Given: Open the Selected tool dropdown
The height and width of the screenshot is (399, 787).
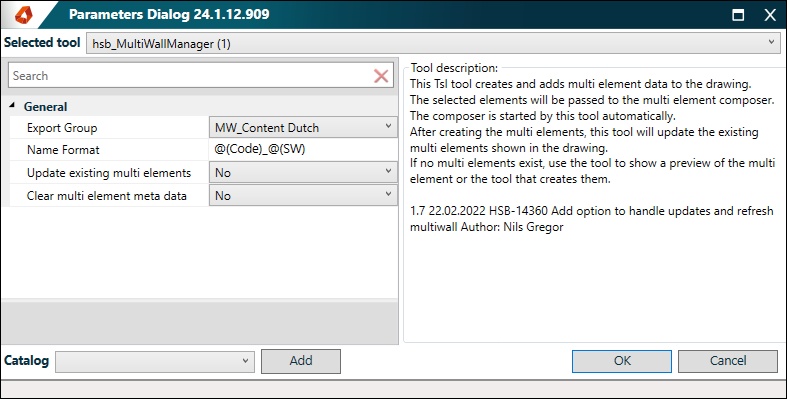Looking at the screenshot, I should [x=433, y=43].
